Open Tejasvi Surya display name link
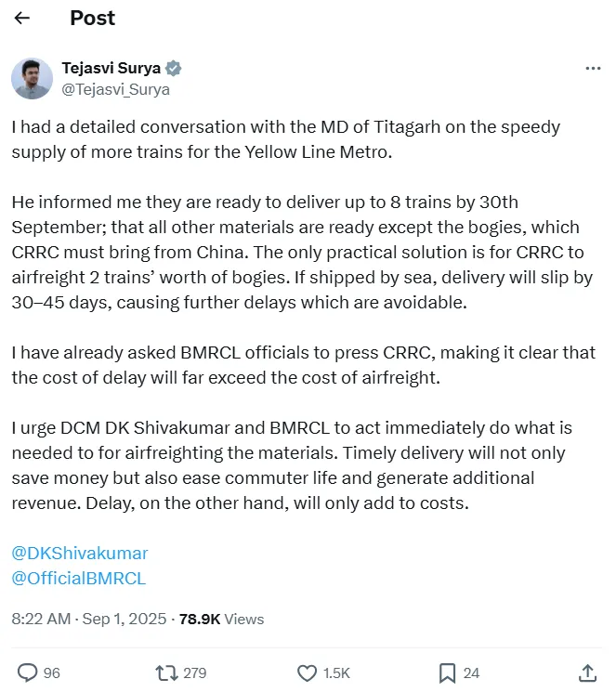616x692 pixels. coord(111,69)
